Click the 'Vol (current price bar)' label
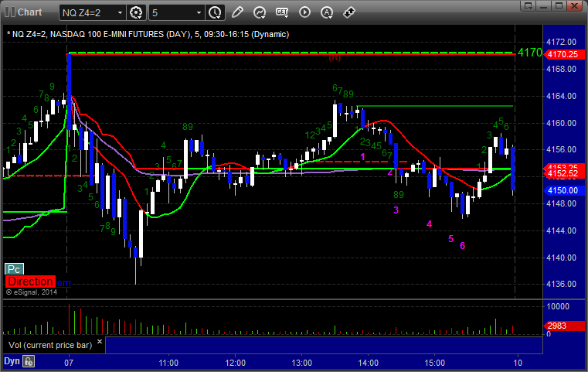Viewport: 588px width, 372px height. 50,346
